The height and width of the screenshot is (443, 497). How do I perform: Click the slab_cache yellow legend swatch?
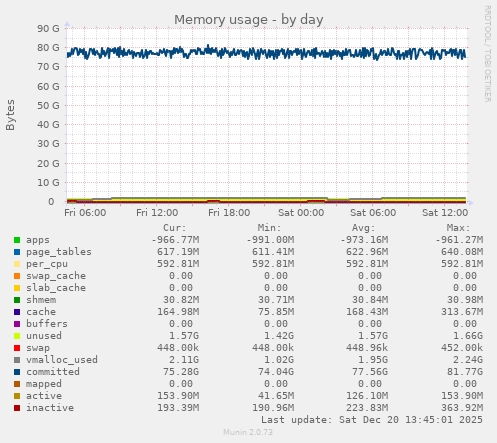[17, 288]
